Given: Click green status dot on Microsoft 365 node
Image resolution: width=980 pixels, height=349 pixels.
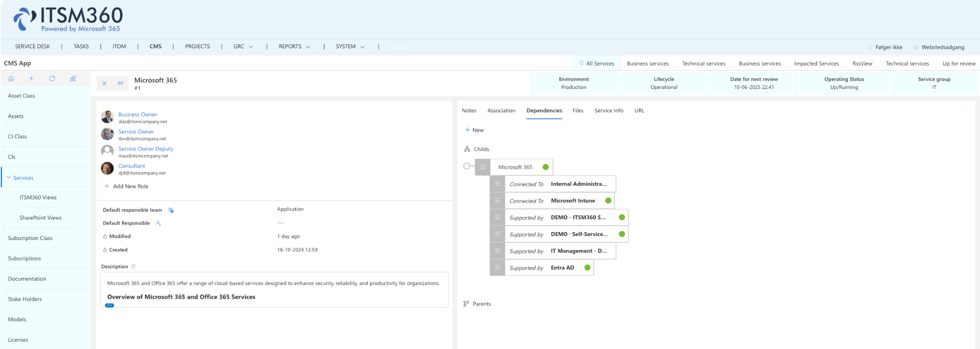Looking at the screenshot, I should point(546,167).
